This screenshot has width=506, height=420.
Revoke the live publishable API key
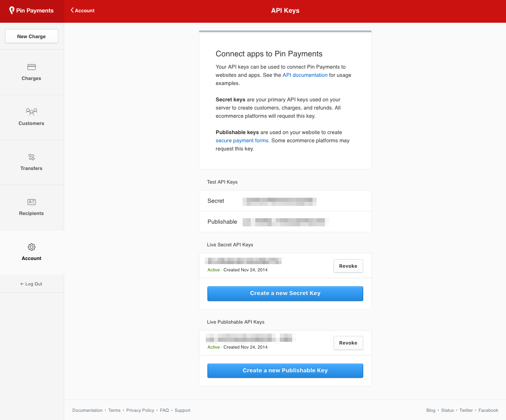[x=348, y=343]
